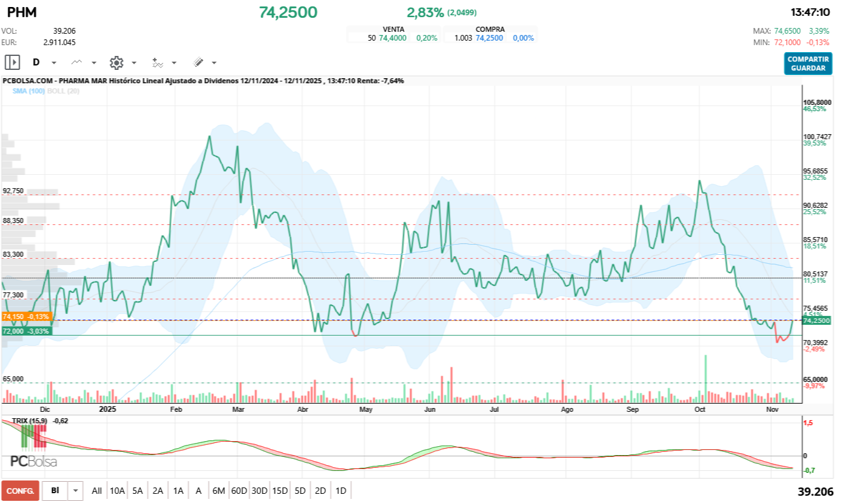Select the 6M period tab
Screen dimensions: 842x504
point(219,491)
